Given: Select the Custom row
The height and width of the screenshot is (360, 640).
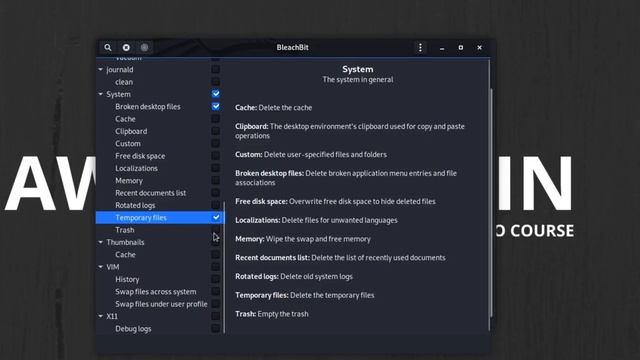Looking at the screenshot, I should click(x=160, y=143).
